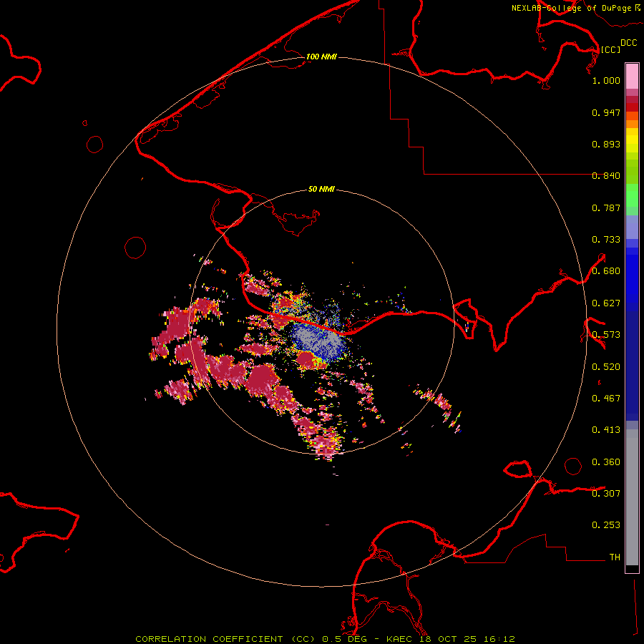Select the "0.680" legend value
This screenshot has width=644, height=644.
(606, 271)
